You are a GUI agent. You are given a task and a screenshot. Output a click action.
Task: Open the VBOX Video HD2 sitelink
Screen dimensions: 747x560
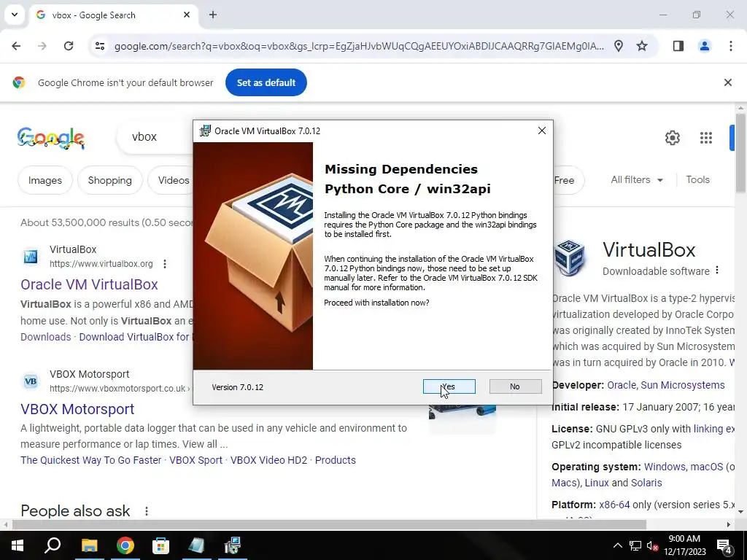click(268, 460)
